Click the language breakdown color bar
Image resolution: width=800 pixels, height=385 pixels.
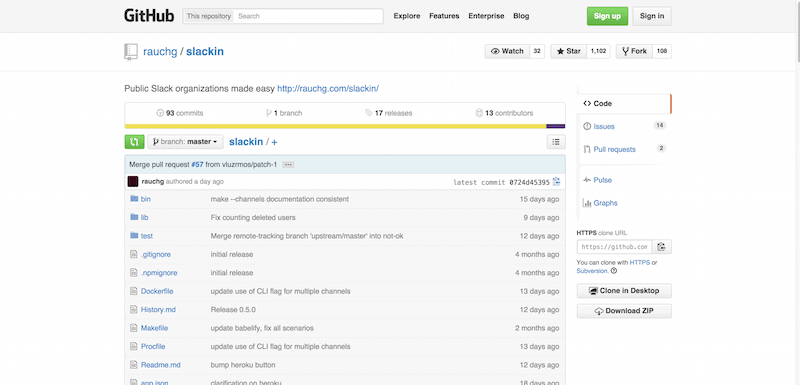click(x=345, y=126)
